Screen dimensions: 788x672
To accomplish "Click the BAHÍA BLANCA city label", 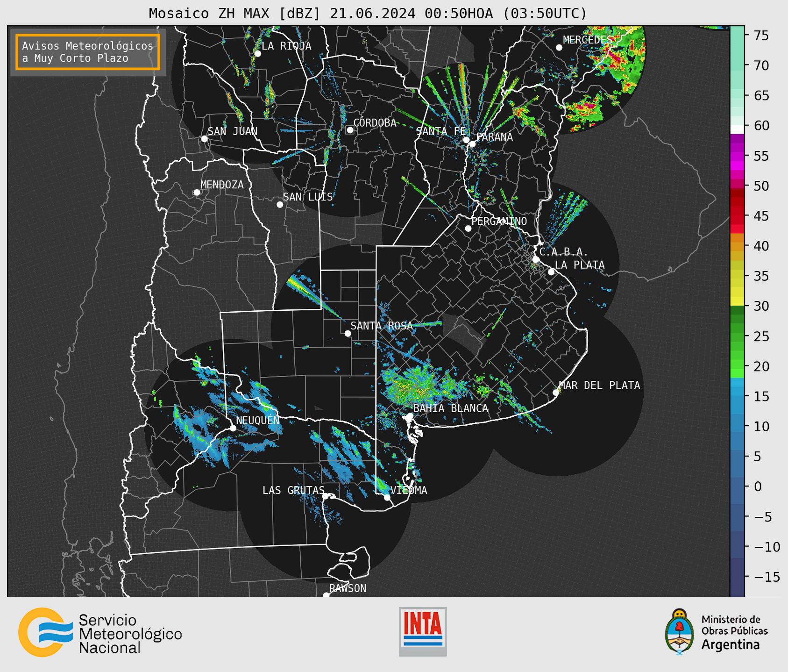I will (x=451, y=408).
